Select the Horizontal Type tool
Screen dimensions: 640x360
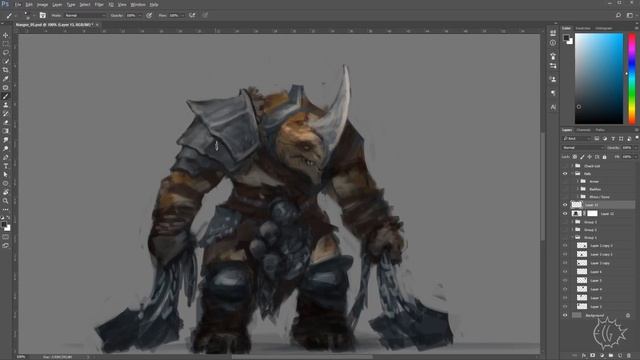tap(5, 166)
